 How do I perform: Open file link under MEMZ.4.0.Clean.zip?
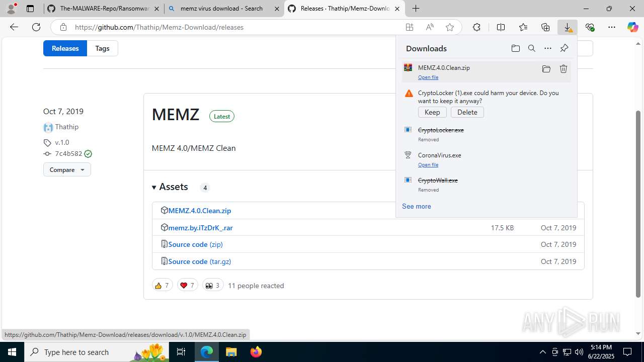(x=428, y=77)
